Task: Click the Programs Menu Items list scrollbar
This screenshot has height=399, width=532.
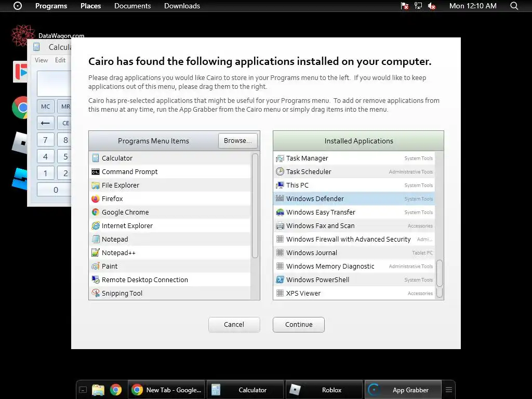Action: (x=255, y=206)
